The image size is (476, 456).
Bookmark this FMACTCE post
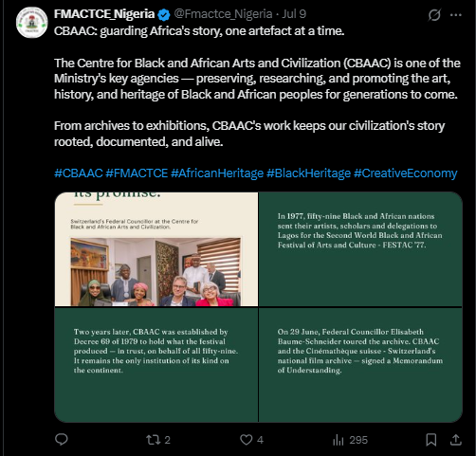click(431, 440)
